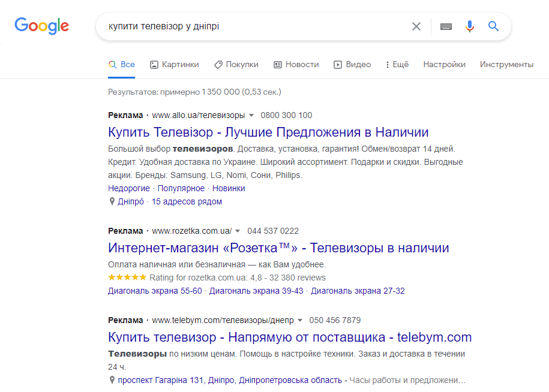Submit search with blue magnifier icon
The width and height of the screenshot is (549, 392).
point(493,26)
